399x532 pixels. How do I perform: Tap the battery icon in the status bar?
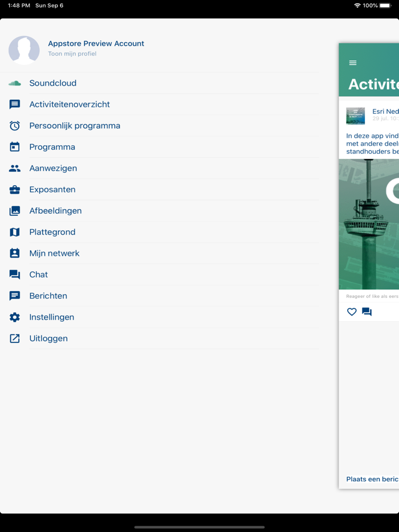click(385, 6)
